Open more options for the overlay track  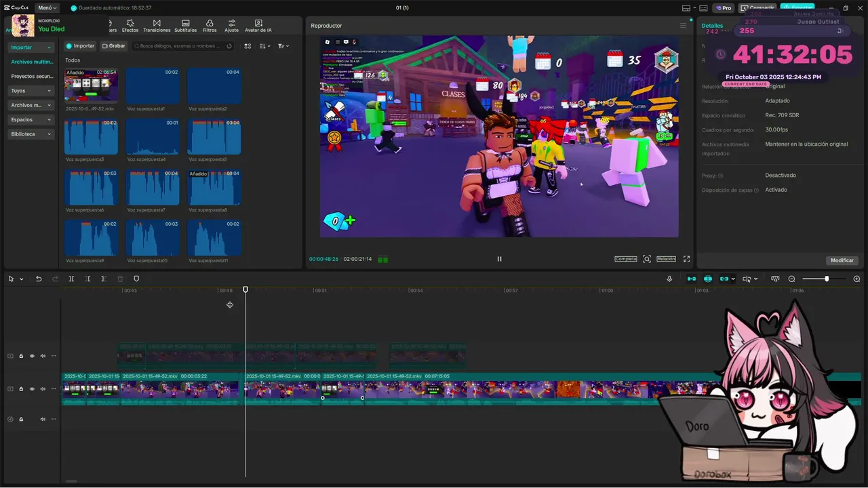tap(54, 356)
